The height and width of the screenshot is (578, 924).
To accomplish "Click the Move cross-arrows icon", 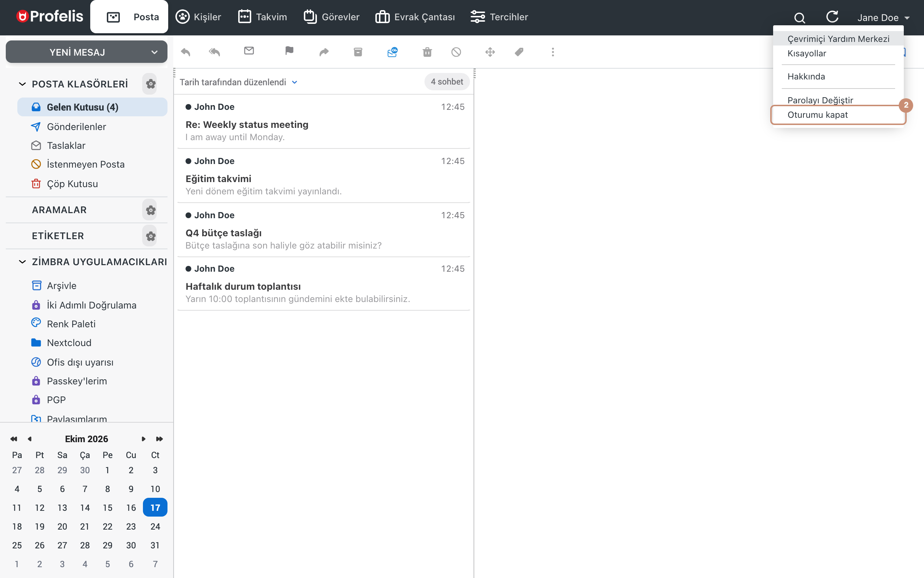I will pos(490,52).
